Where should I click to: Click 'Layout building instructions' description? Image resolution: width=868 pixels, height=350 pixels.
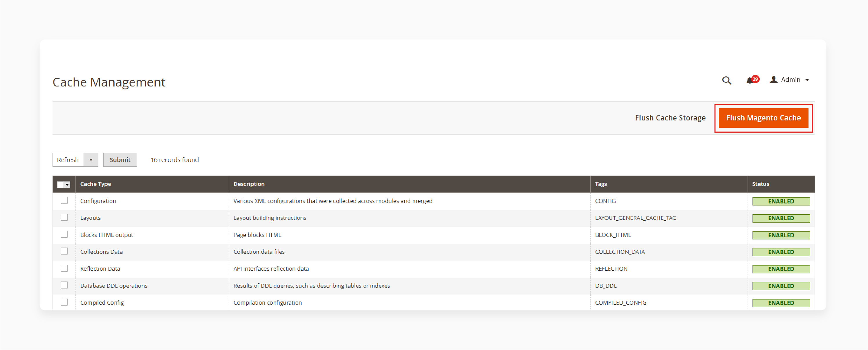tap(270, 218)
